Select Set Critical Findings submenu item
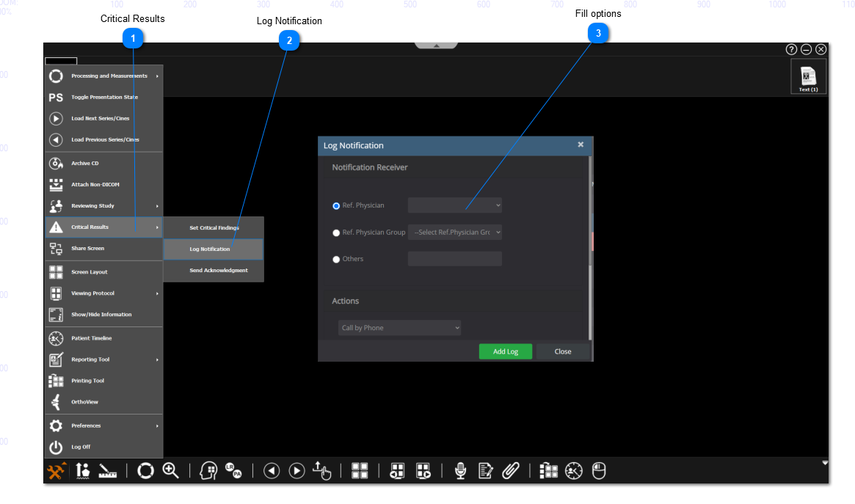Screen dimensions: 855x504 [x=214, y=228]
